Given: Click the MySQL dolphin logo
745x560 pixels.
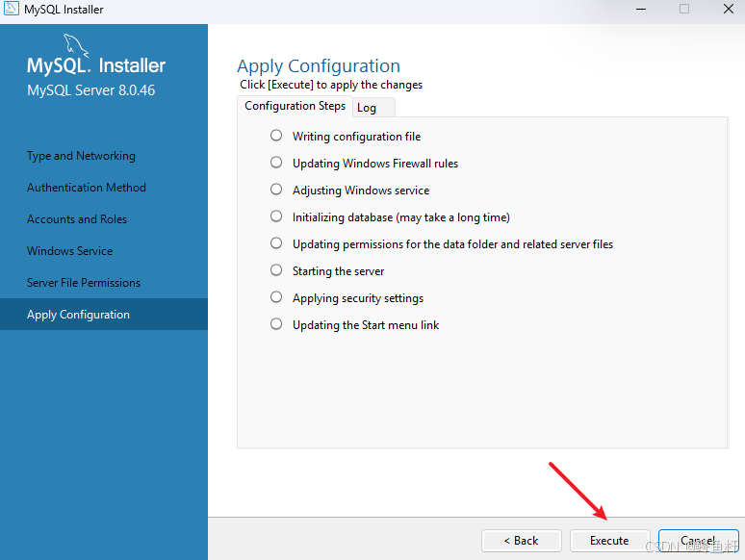Looking at the screenshot, I should [x=76, y=45].
